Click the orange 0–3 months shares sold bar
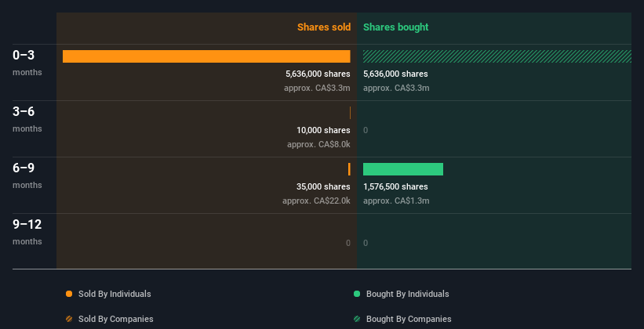The image size is (644, 329). click(x=206, y=56)
